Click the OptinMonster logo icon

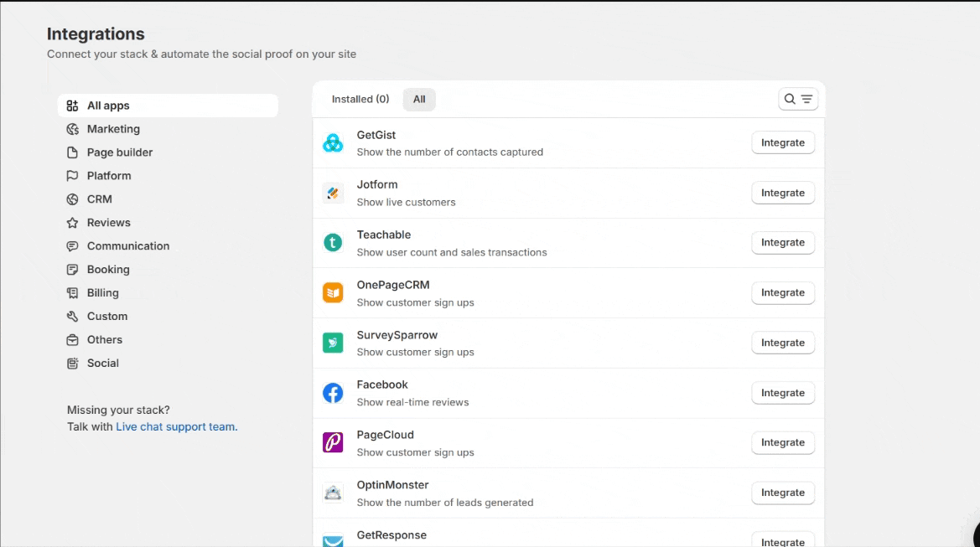333,493
